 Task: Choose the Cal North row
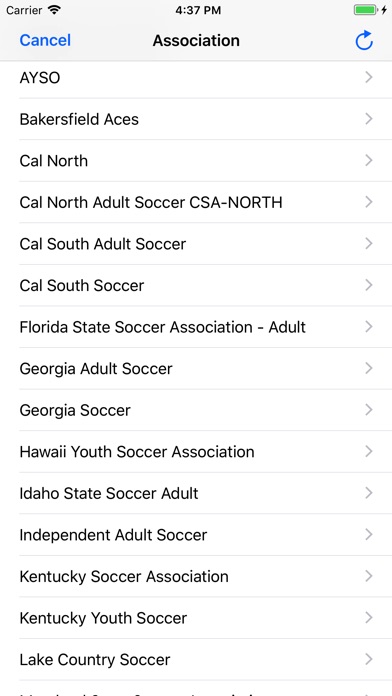(x=196, y=161)
